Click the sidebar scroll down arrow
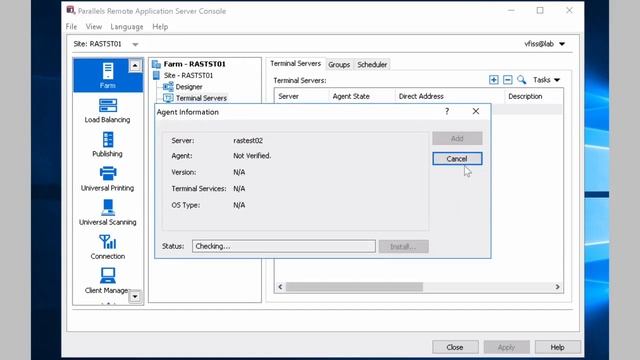Viewport: 640px width, 360px height. pyautogui.click(x=135, y=297)
